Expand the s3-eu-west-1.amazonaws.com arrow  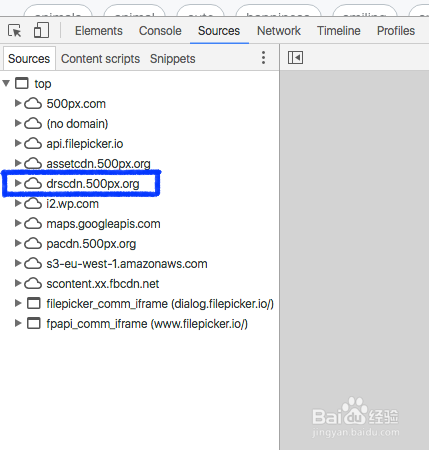coord(18,263)
